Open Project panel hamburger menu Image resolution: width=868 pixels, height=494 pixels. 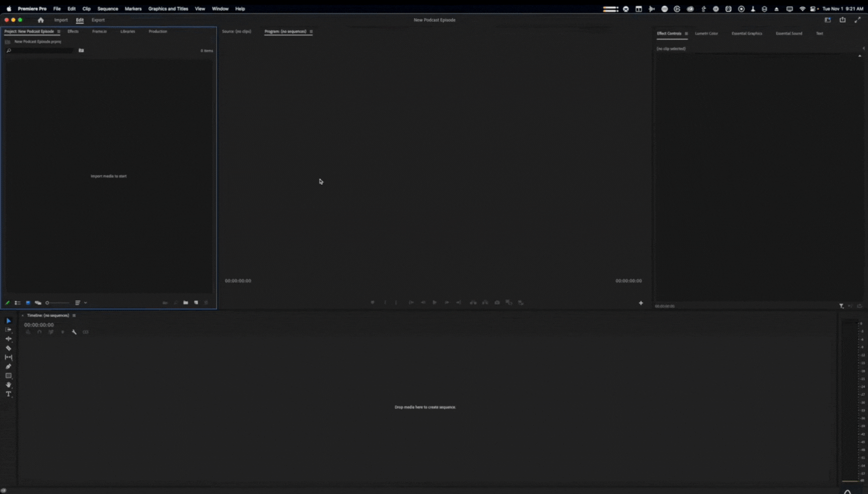[59, 31]
